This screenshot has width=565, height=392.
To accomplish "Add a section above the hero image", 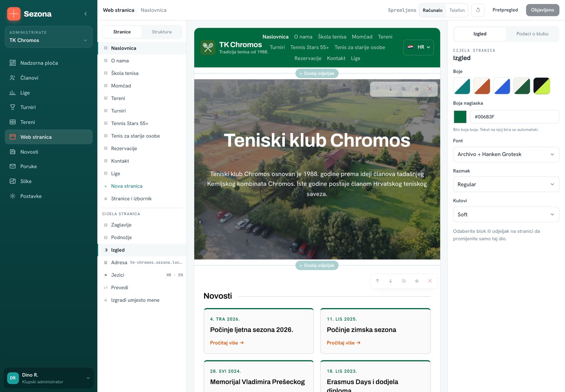I will tap(317, 73).
